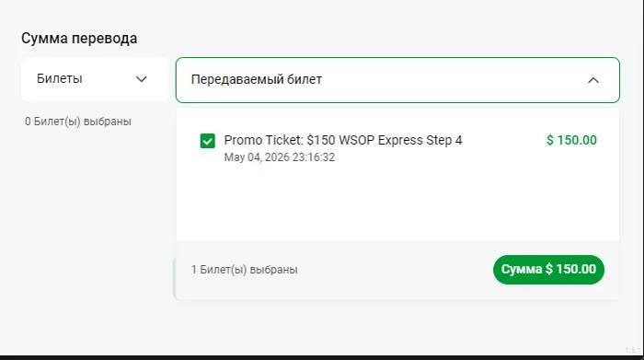Click the green $ 150.00 ticket price
Screen dimensions: 644x360
(571, 140)
